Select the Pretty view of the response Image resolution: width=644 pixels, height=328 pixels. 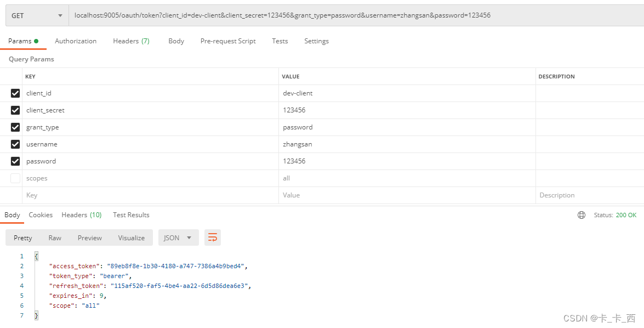click(22, 237)
